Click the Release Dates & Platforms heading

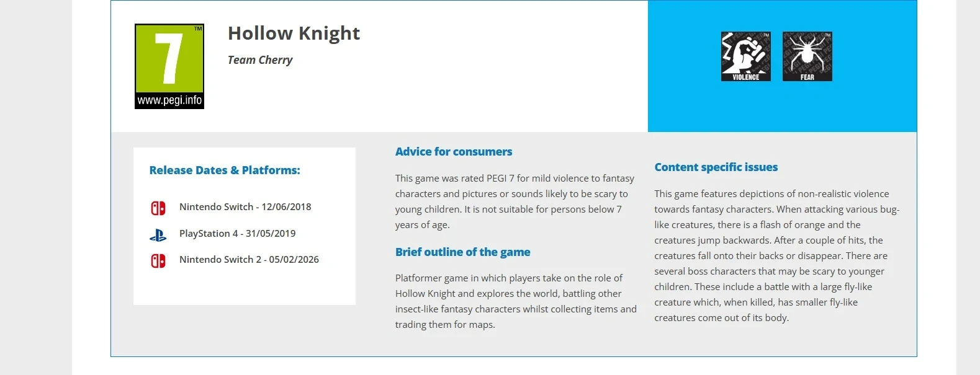point(225,170)
